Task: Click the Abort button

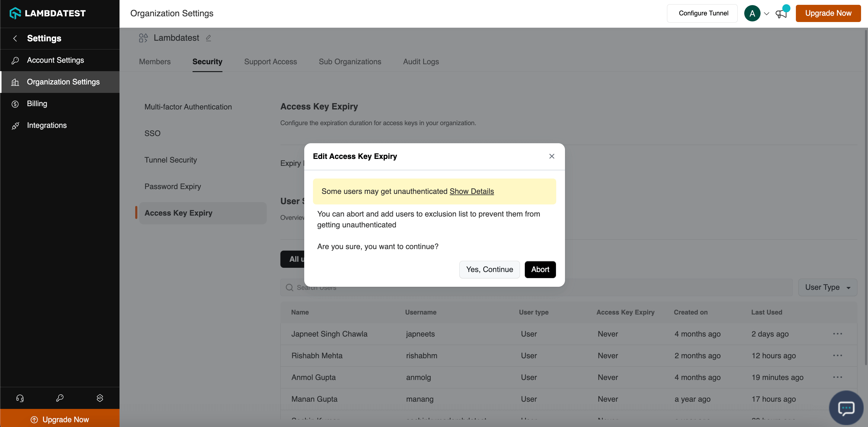Action: [x=540, y=269]
